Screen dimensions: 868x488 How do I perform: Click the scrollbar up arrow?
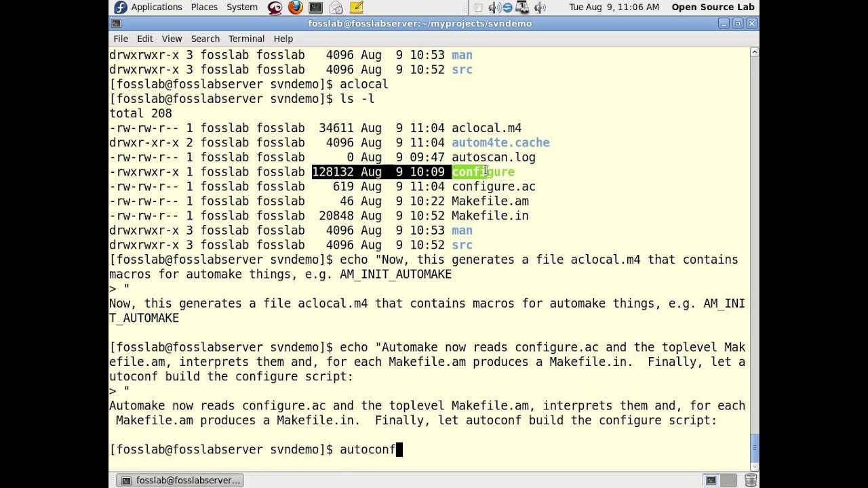(x=754, y=52)
